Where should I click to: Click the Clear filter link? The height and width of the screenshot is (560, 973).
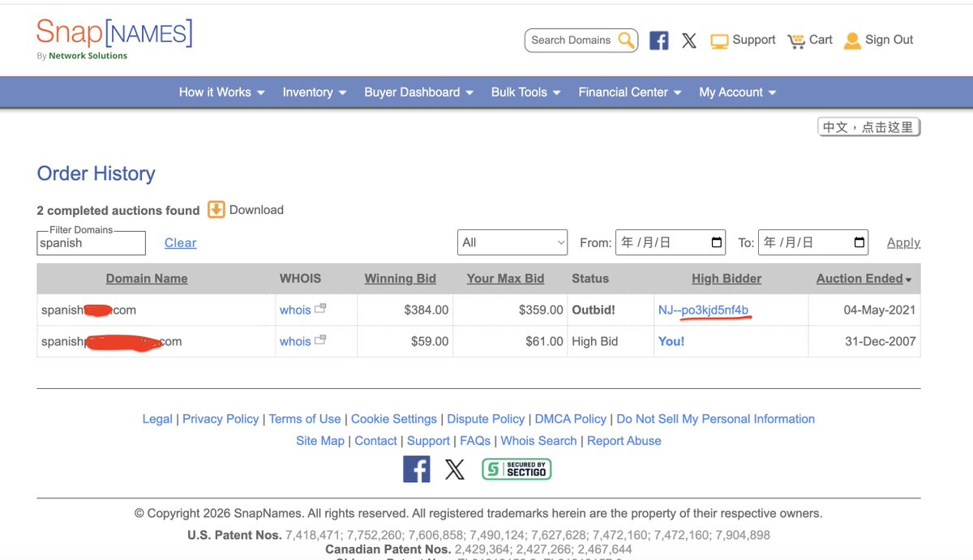click(180, 243)
